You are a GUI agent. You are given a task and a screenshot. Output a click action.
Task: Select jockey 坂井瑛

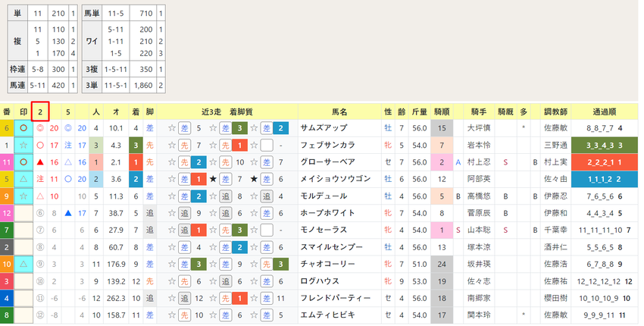tap(479, 264)
